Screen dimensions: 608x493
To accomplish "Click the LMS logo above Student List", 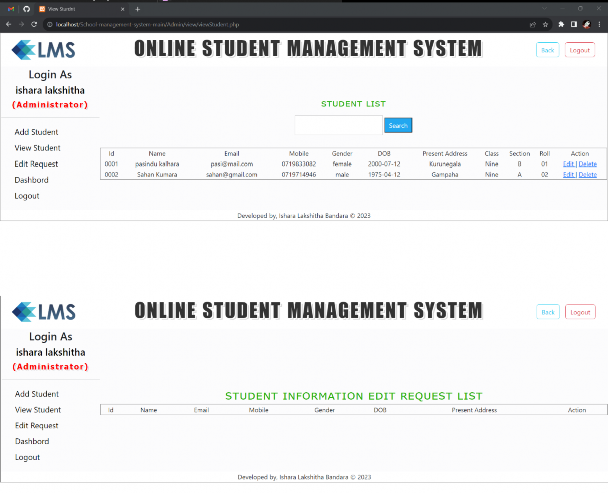I will (x=43, y=50).
